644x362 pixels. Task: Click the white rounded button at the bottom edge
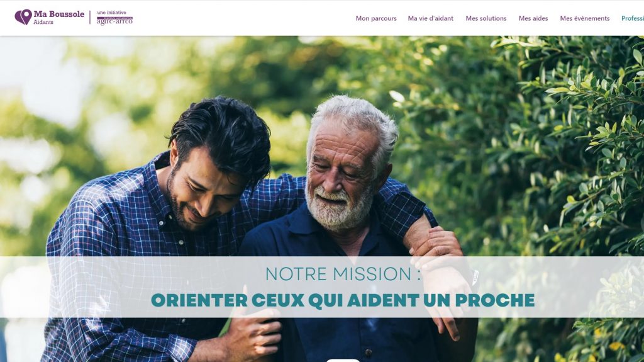point(343,360)
